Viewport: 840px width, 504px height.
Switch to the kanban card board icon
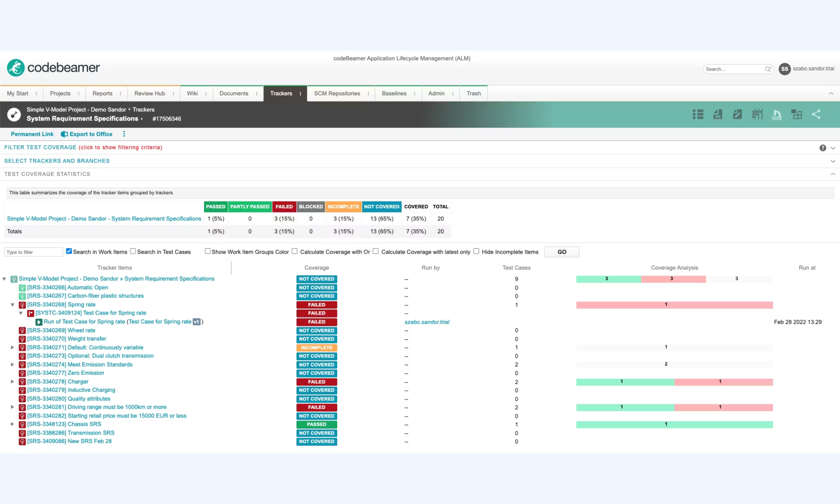[x=757, y=114]
